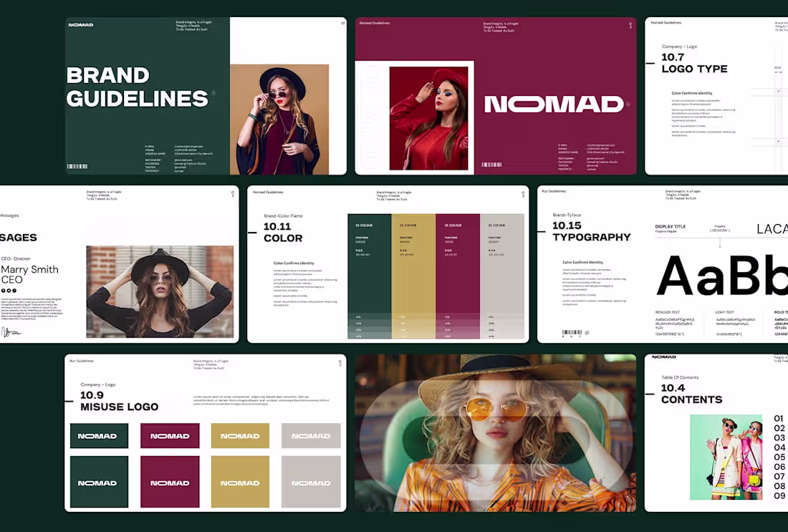Toggle the circle badge on Misuse Logo slide
The width and height of the screenshot is (788, 532).
[340, 362]
